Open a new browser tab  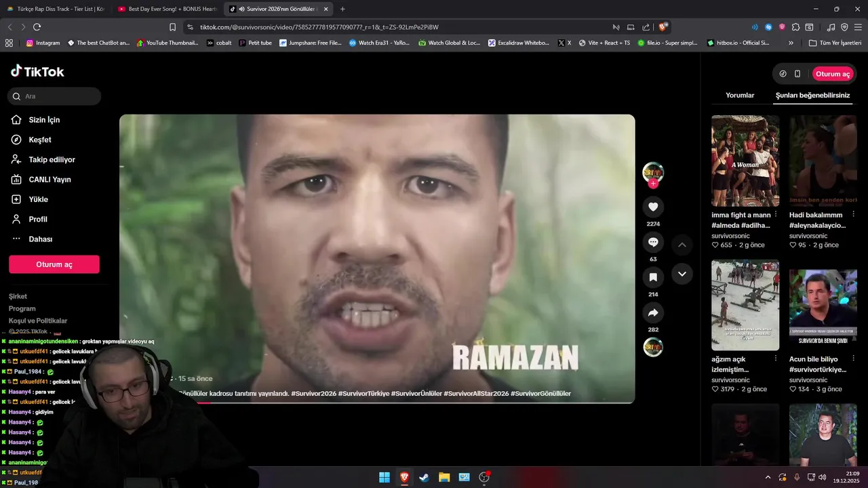[342, 9]
